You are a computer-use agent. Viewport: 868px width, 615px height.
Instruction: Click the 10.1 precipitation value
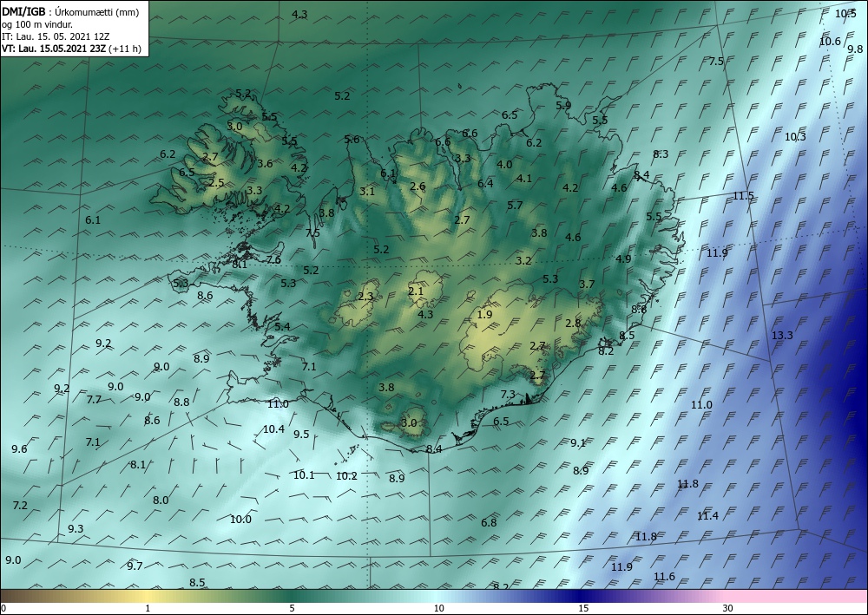click(304, 474)
